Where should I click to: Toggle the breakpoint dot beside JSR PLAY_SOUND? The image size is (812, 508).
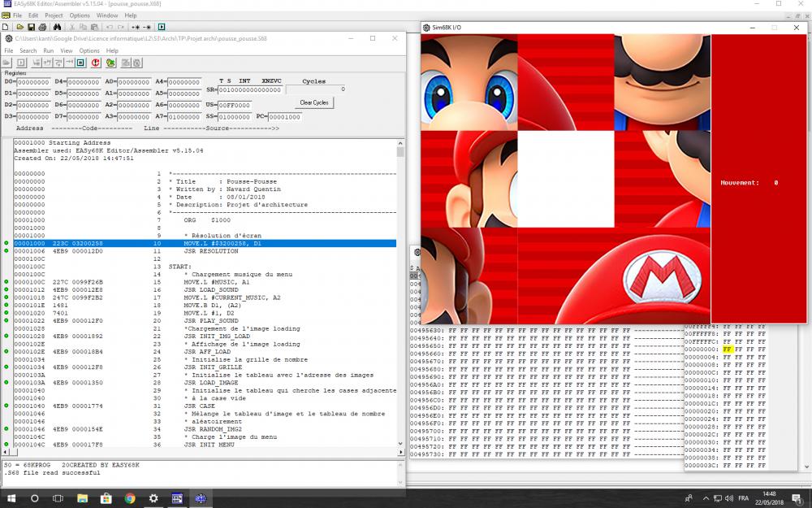pyautogui.click(x=6, y=320)
